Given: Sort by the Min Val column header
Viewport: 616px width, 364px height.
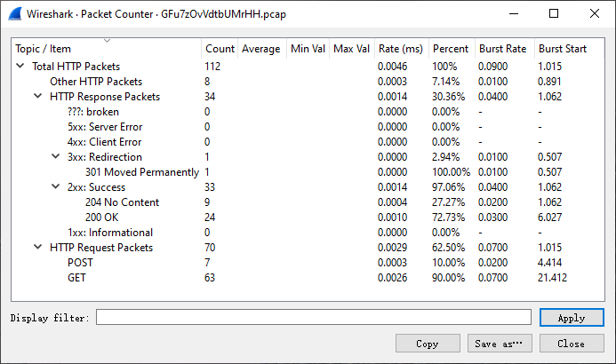Looking at the screenshot, I should [x=308, y=49].
